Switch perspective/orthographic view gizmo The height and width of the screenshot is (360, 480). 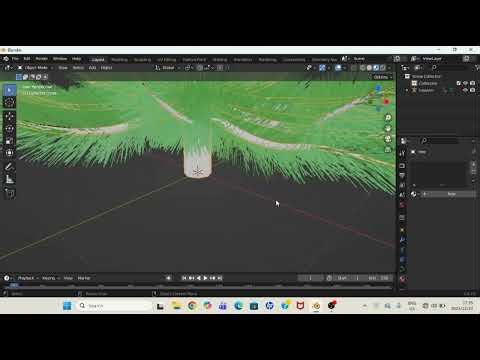click(388, 150)
